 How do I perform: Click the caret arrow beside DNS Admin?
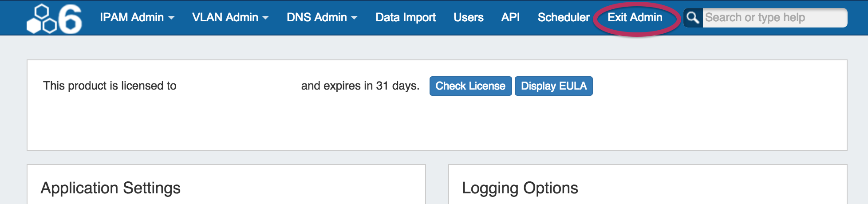354,18
